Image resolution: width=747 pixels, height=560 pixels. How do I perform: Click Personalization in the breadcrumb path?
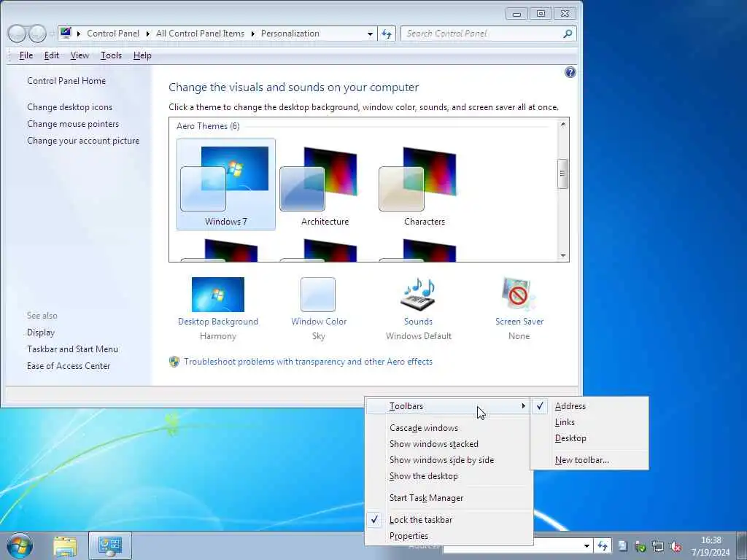click(290, 34)
